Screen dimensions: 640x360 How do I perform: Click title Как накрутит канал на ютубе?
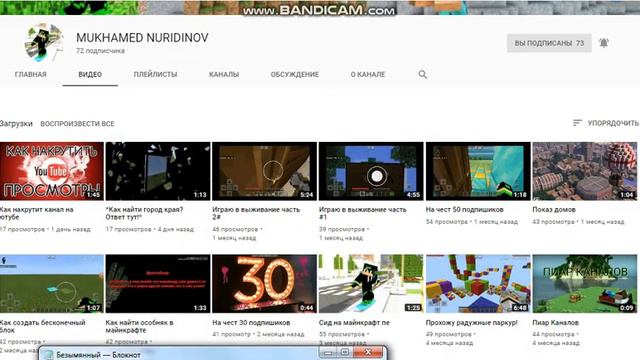coord(37,213)
